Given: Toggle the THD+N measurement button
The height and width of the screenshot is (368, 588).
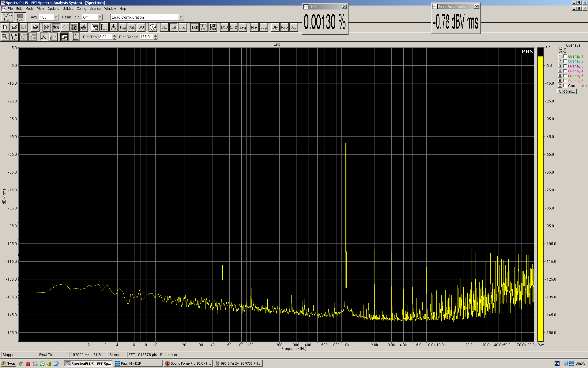Looking at the screenshot, I should (x=203, y=27).
